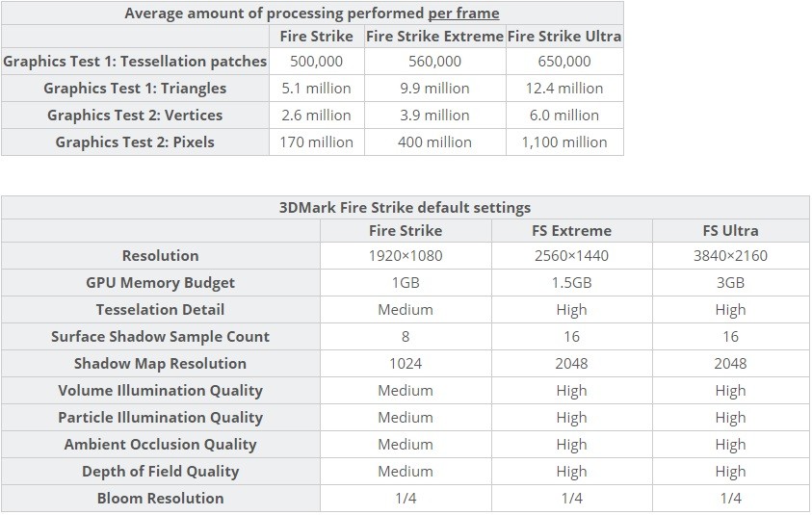
Task: Click the Fire Strike Ultra column header
Action: coord(564,37)
